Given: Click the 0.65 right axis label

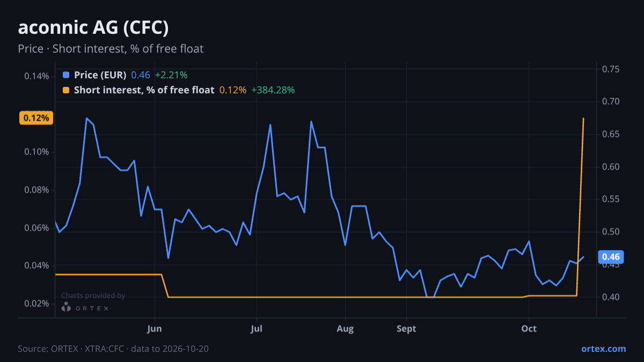Looking at the screenshot, I should pyautogui.click(x=611, y=134).
